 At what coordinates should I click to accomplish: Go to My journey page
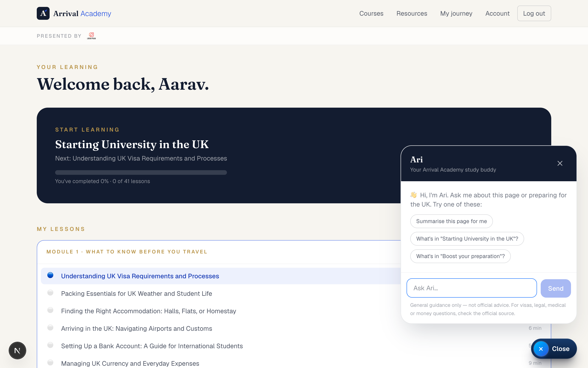pyautogui.click(x=456, y=13)
